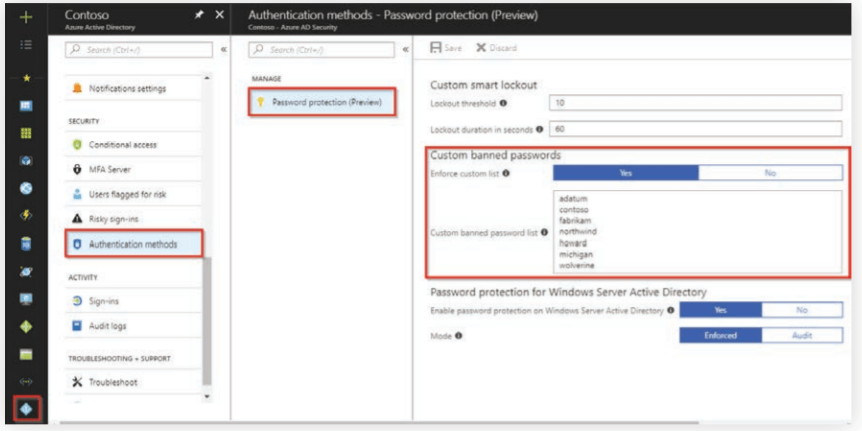
Task: Click info icon beside Enable password protection
Action: pos(670,311)
